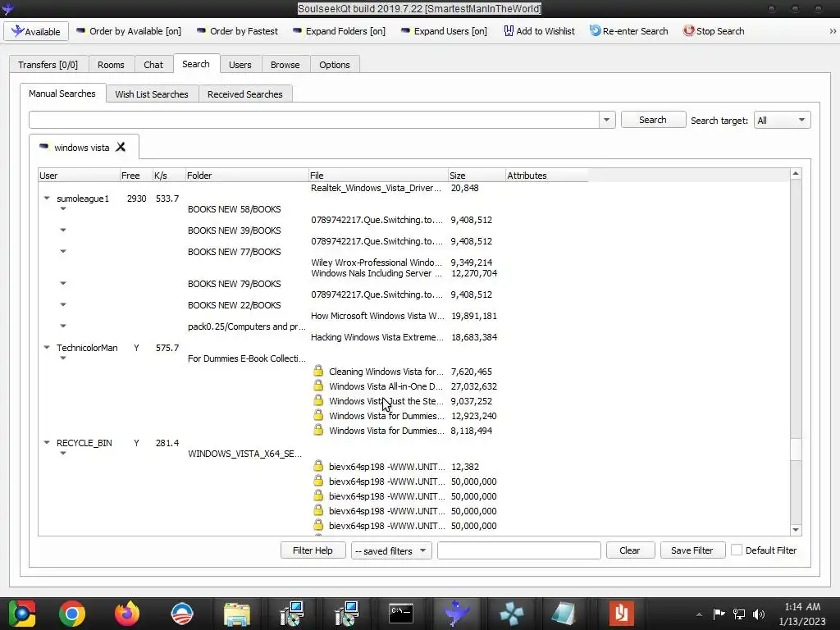840x630 pixels.
Task: Click scrollbar up arrow in results
Action: click(x=796, y=174)
